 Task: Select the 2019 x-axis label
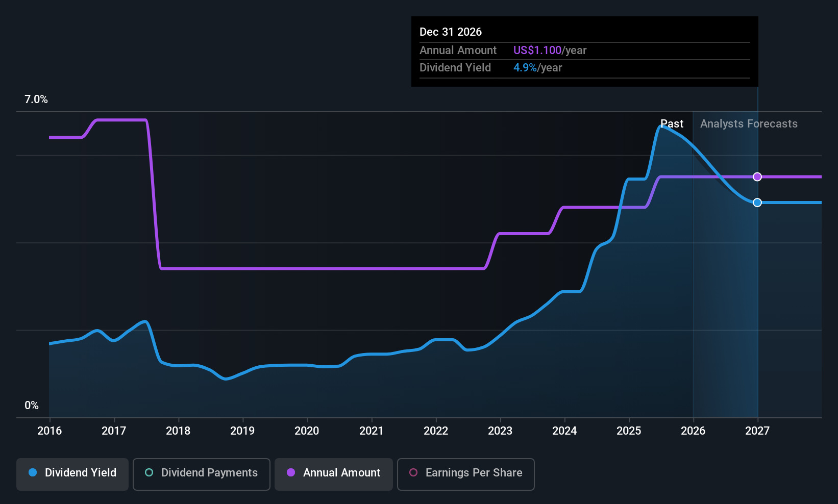point(242,431)
